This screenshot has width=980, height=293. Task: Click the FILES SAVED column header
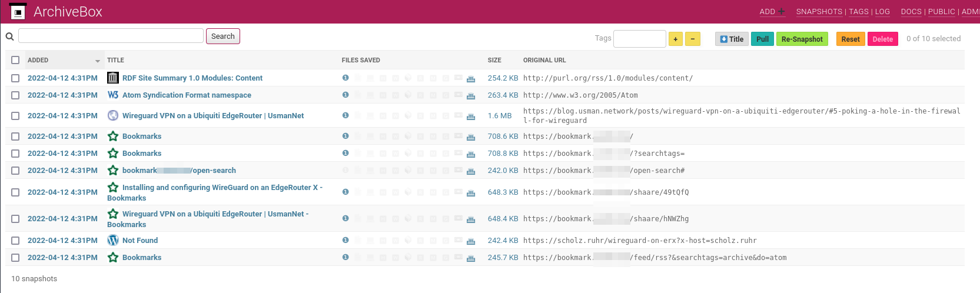pyautogui.click(x=361, y=60)
